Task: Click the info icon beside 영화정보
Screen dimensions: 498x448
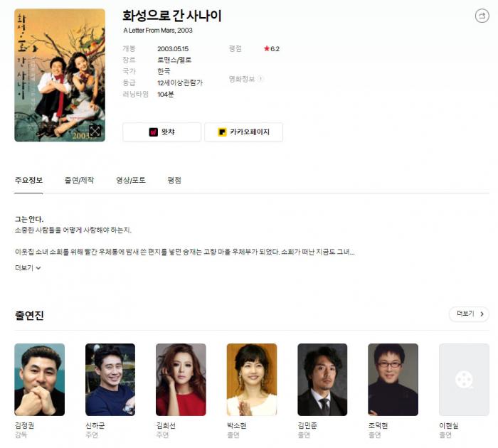Action: tap(260, 79)
